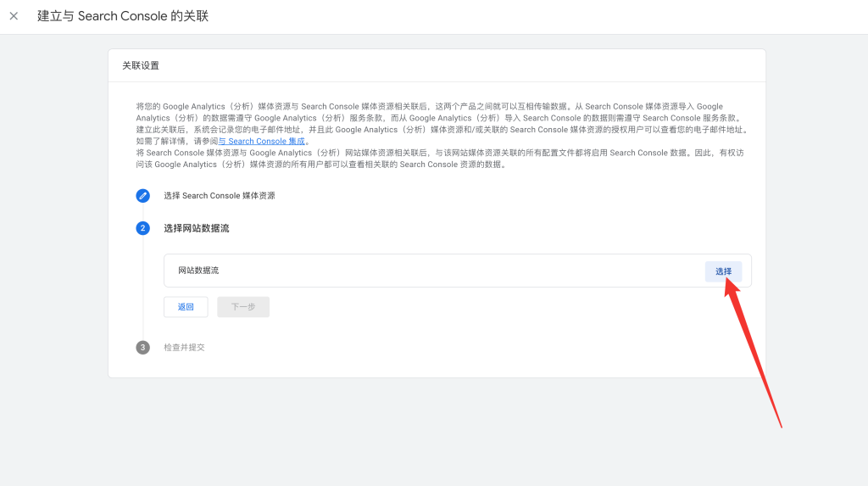Select step 选择 Search Console 媒体资源
The height and width of the screenshot is (486, 868).
(x=220, y=196)
